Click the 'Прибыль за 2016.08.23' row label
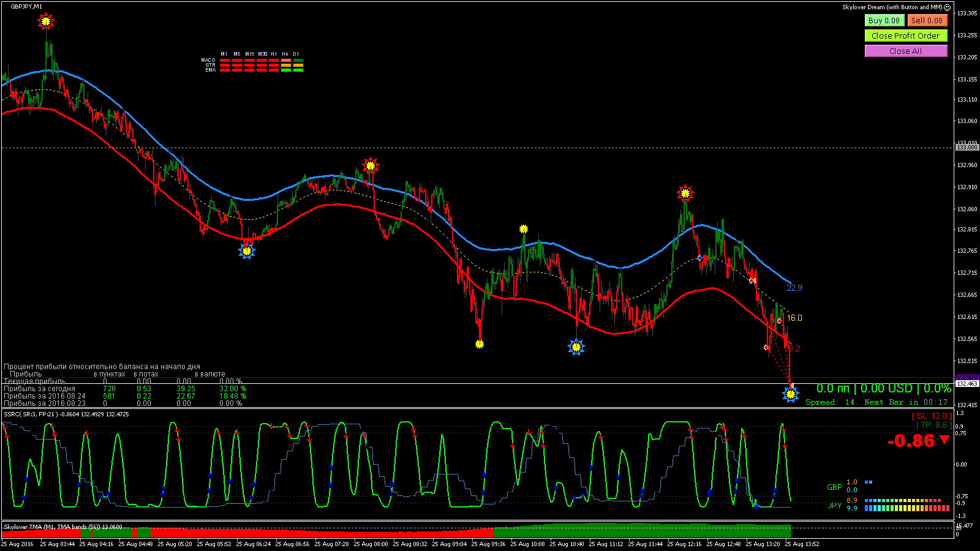Image resolution: width=980 pixels, height=551 pixels. coord(44,403)
